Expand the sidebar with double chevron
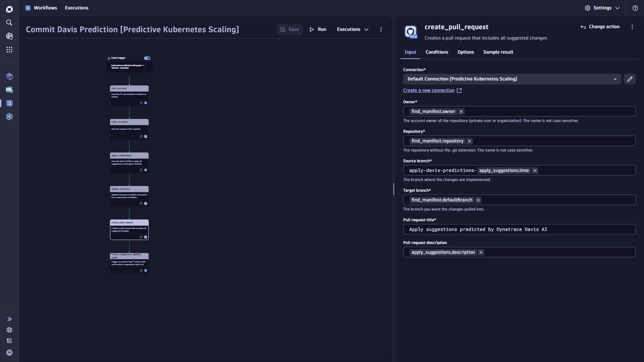 click(9, 319)
